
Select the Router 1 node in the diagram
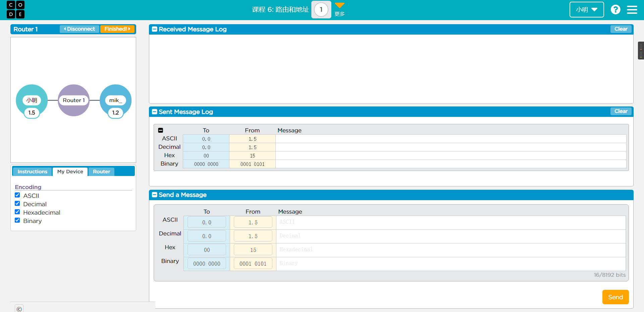74,100
